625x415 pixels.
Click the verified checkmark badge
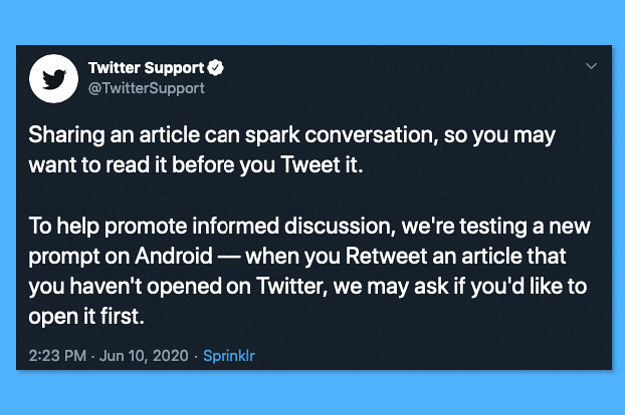tap(214, 68)
